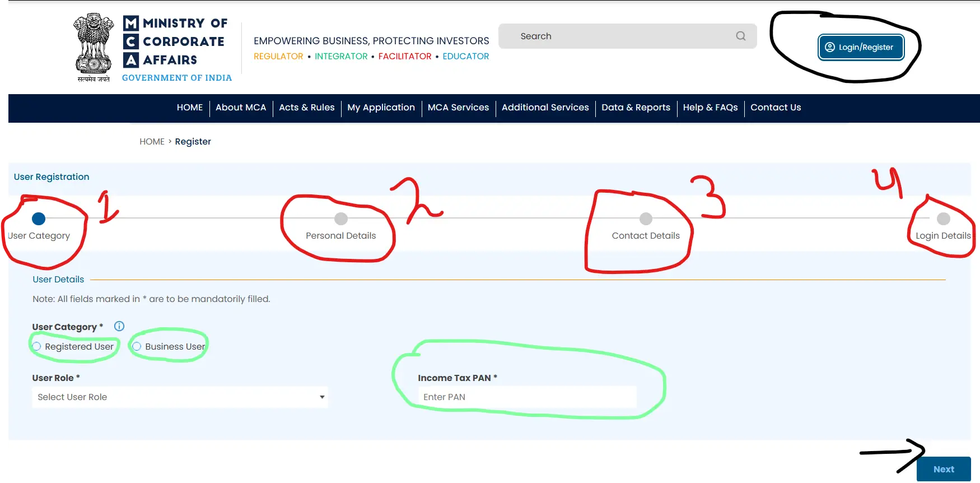This screenshot has width=980, height=483.
Task: Click the 'User Registration' heading text
Action: pyautogui.click(x=52, y=177)
